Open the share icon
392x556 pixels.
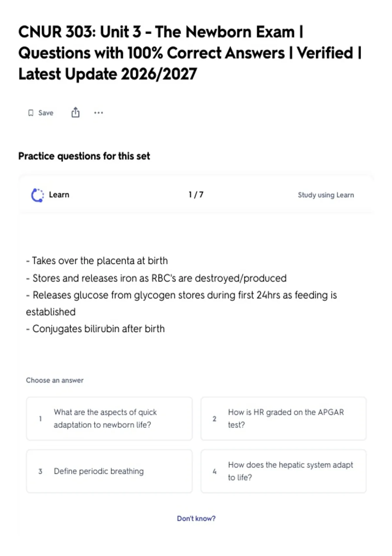[x=75, y=112]
